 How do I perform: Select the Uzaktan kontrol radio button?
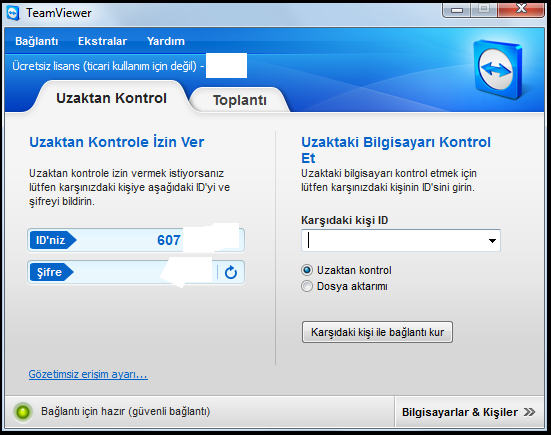coord(307,270)
